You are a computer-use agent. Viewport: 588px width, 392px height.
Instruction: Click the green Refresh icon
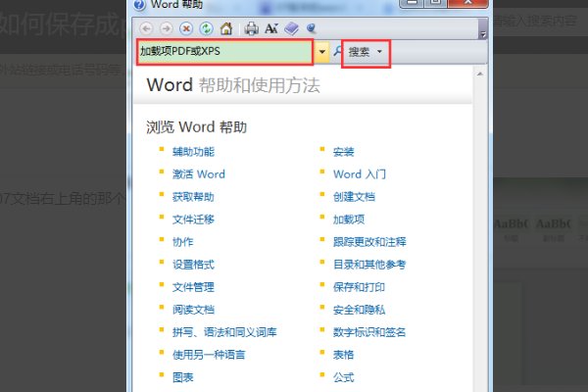click(206, 28)
